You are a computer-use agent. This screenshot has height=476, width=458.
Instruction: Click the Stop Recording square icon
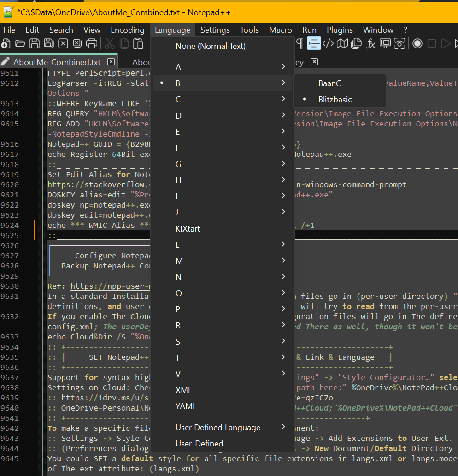coord(432,44)
